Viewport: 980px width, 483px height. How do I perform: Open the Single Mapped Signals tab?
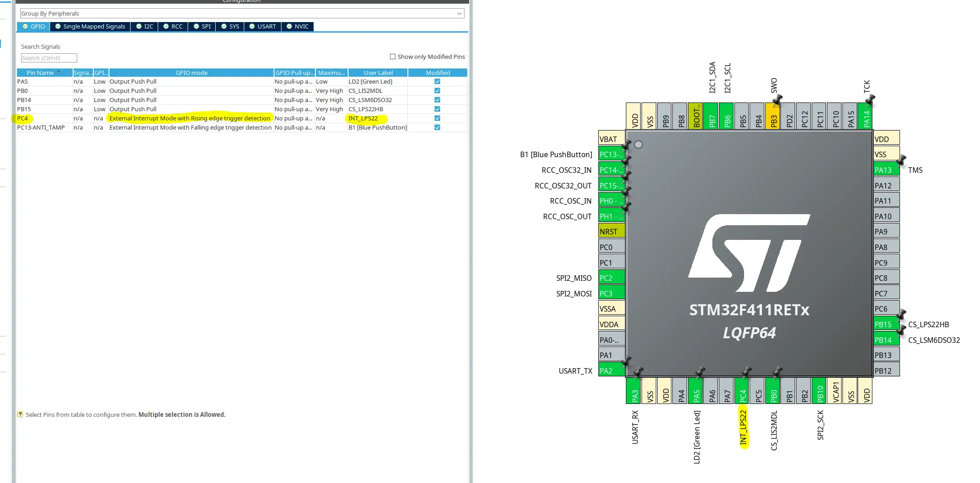point(90,27)
